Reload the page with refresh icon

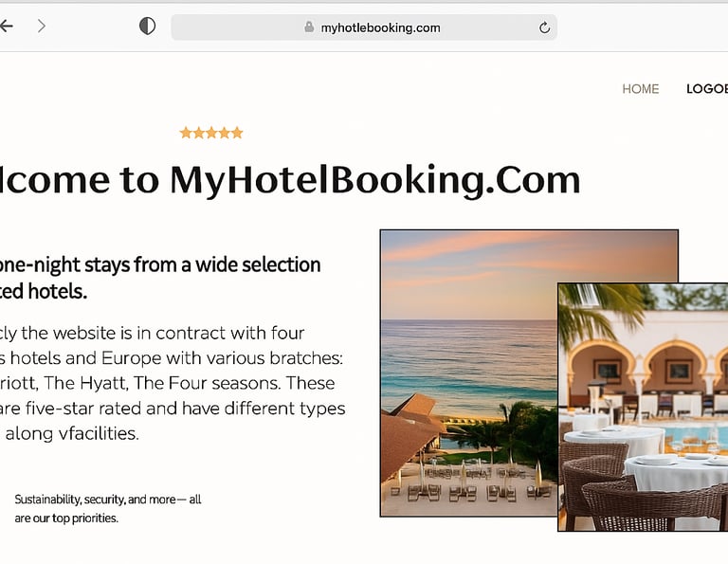pyautogui.click(x=545, y=27)
